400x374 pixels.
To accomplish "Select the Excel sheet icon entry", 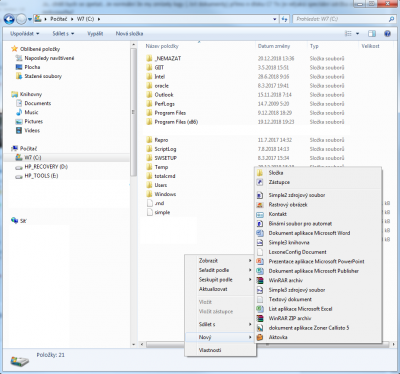I will point(260,309).
